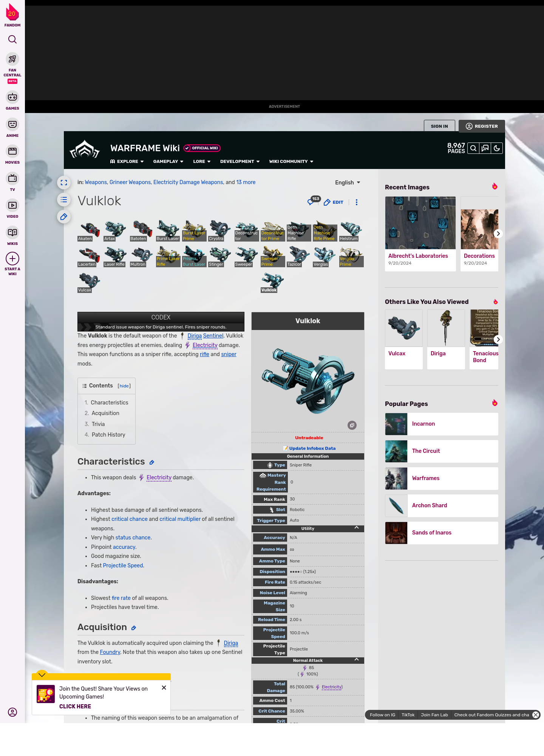Open more page actions menu
The image size is (544, 756).
click(x=357, y=202)
